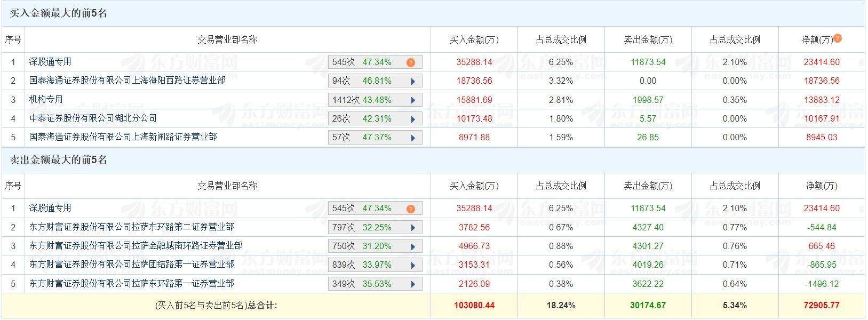Select buy amount 4966.73

pos(474,246)
